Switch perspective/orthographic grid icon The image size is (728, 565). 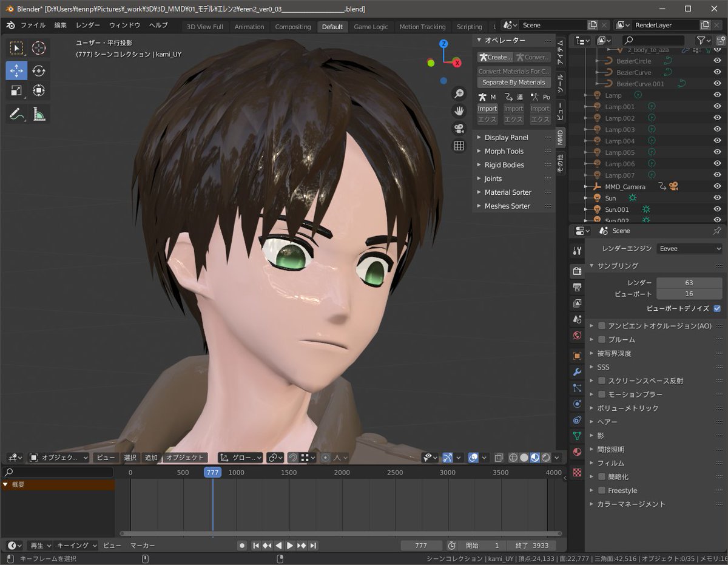pyautogui.click(x=459, y=146)
